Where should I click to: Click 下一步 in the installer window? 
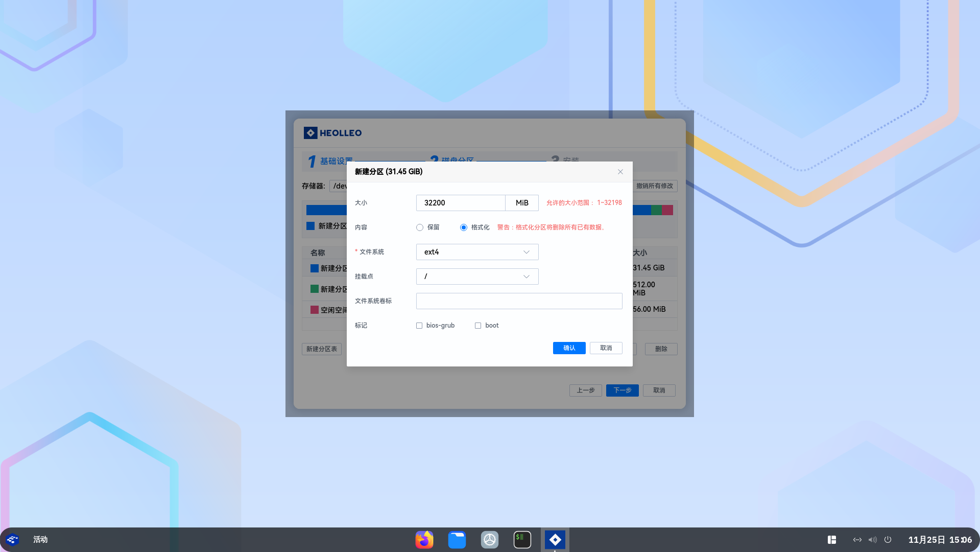point(623,390)
